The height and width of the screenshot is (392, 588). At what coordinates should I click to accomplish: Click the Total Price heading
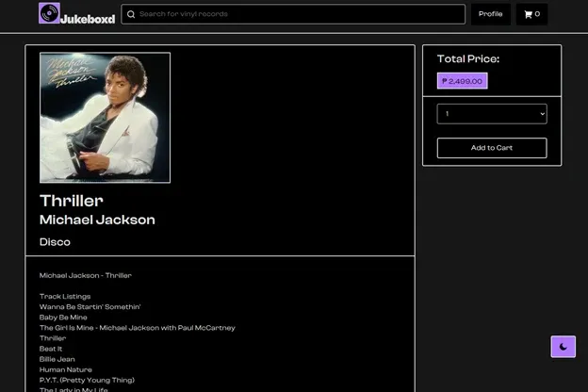(x=468, y=58)
